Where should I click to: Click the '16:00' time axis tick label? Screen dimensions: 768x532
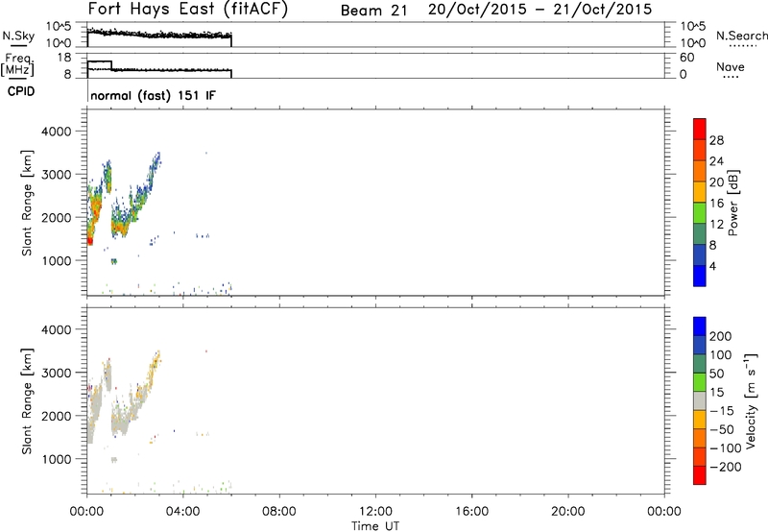[x=471, y=512]
